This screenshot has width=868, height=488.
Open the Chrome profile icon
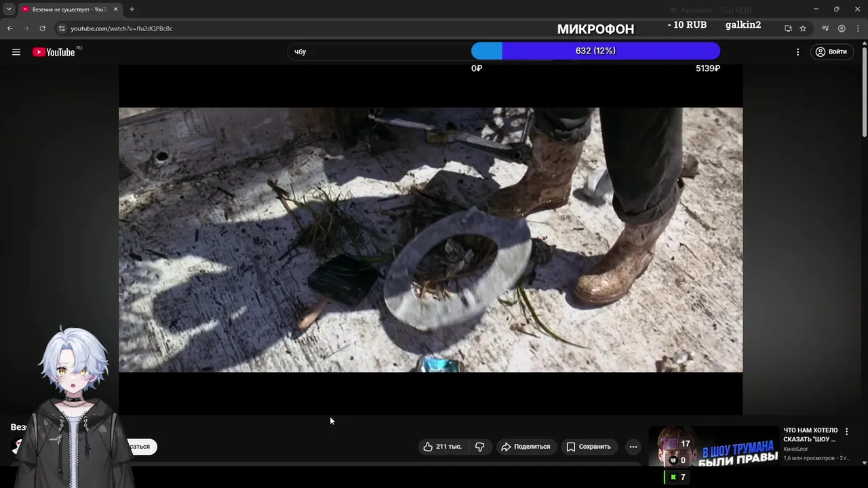tap(842, 28)
